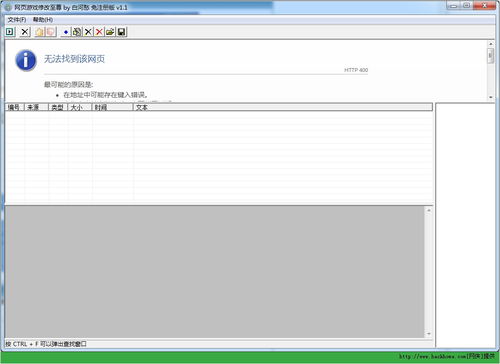Click the yellow home page toolbar icon

tap(39, 32)
